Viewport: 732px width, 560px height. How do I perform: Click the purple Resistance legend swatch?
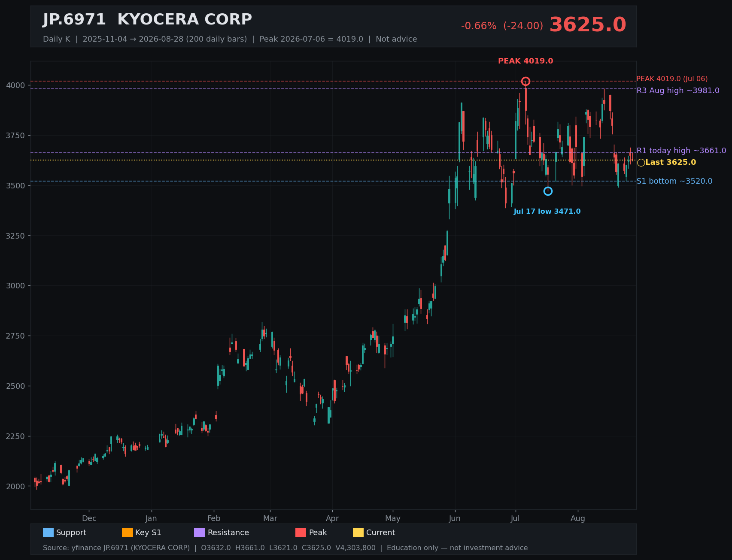200,533
